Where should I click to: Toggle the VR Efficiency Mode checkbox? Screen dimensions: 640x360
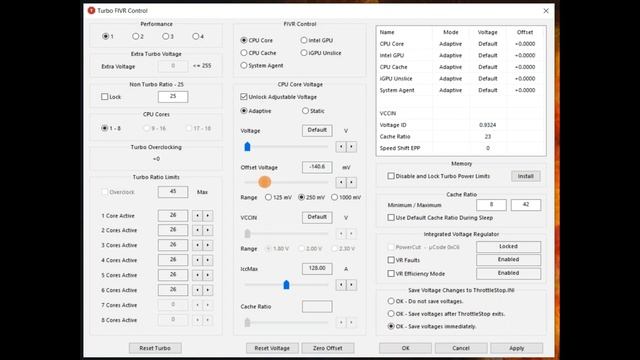tap(391, 273)
